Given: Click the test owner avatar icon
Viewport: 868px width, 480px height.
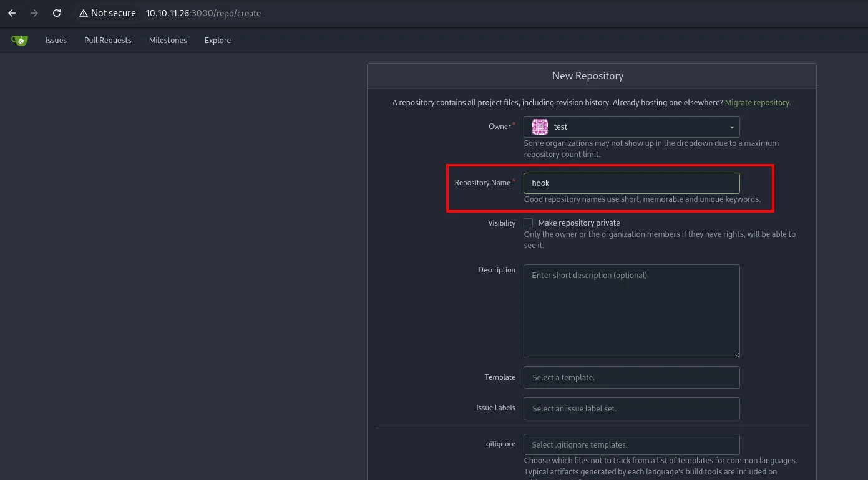Looking at the screenshot, I should (x=540, y=127).
